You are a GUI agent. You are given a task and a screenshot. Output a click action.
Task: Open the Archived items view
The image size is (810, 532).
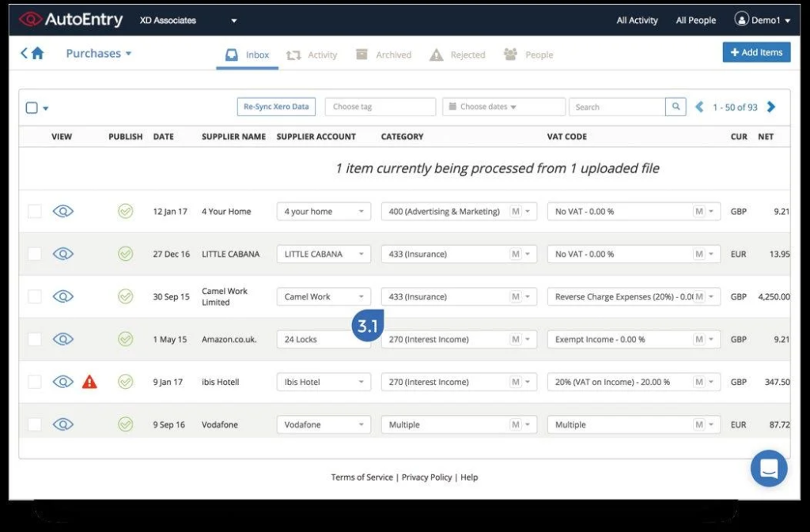point(360,54)
